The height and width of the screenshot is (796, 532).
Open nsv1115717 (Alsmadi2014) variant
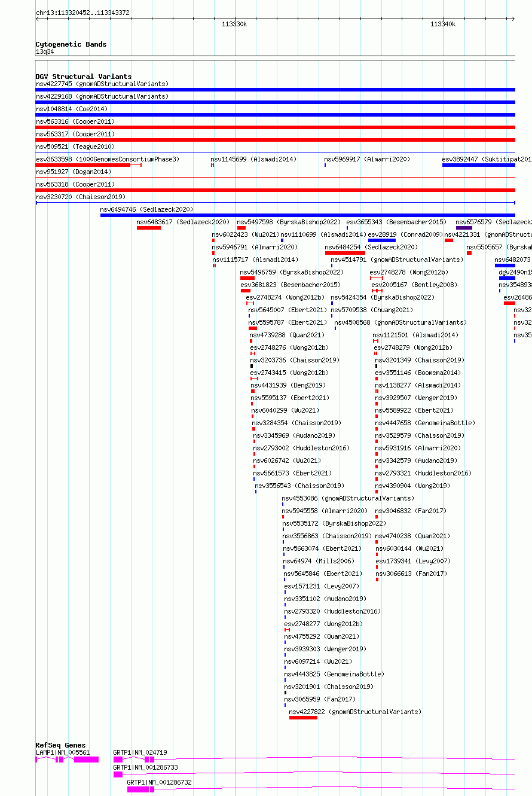pyautogui.click(x=255, y=260)
